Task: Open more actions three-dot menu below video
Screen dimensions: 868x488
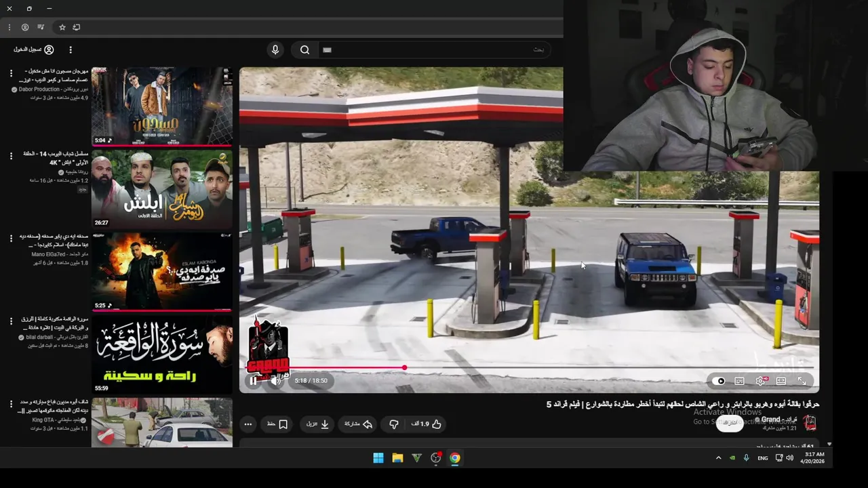Action: (248, 424)
